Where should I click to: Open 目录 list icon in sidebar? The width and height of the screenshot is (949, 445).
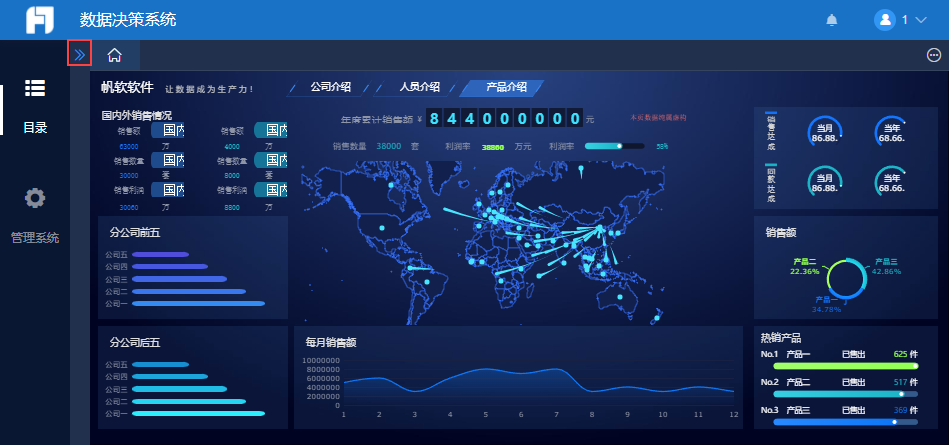pyautogui.click(x=34, y=88)
